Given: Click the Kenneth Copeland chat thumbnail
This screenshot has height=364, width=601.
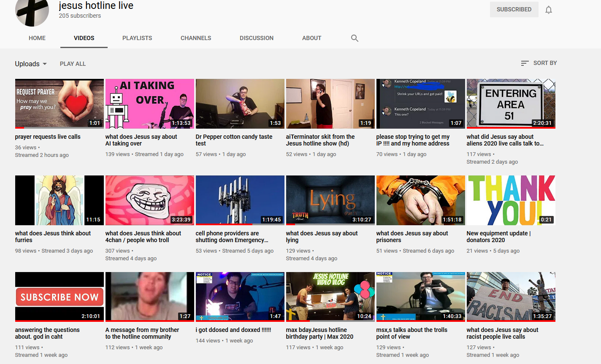Looking at the screenshot, I should pyautogui.click(x=421, y=104).
